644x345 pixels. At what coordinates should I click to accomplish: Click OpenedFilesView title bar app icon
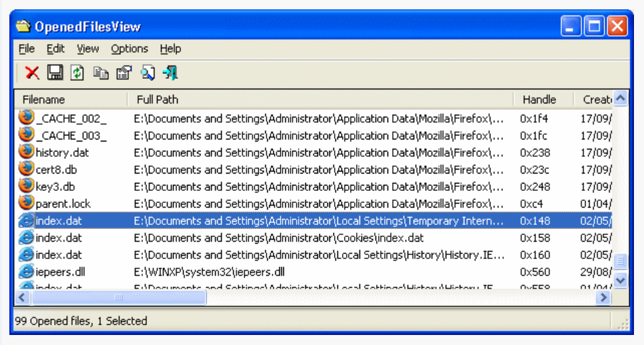[23, 26]
